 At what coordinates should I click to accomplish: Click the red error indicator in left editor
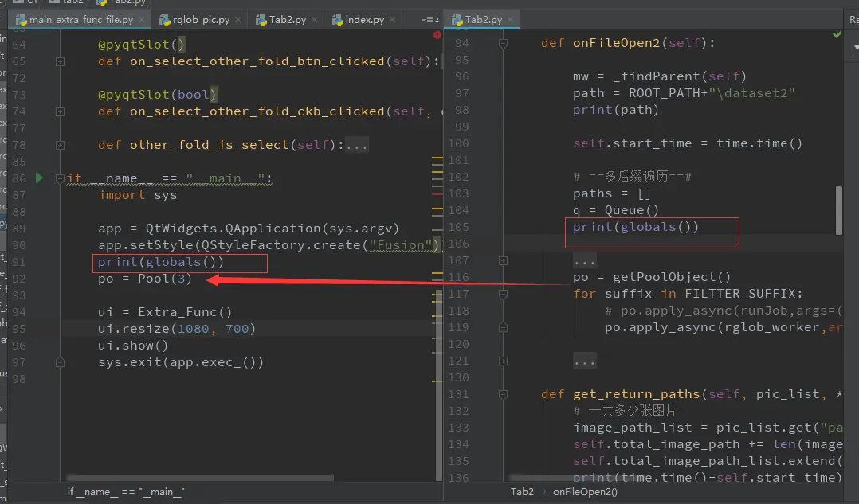point(437,35)
